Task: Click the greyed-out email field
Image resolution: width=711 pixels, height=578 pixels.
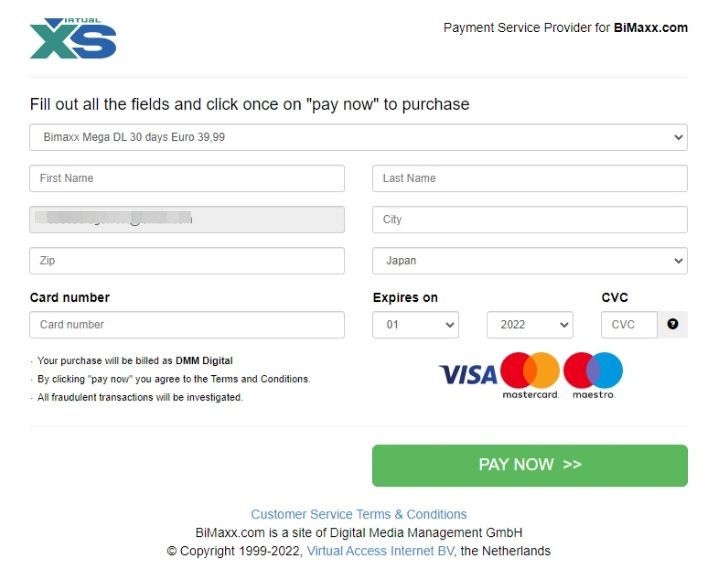Action: [x=187, y=220]
